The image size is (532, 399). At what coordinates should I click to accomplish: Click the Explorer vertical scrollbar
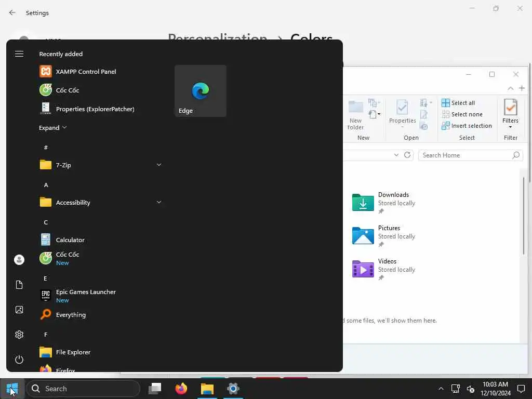[524, 216]
